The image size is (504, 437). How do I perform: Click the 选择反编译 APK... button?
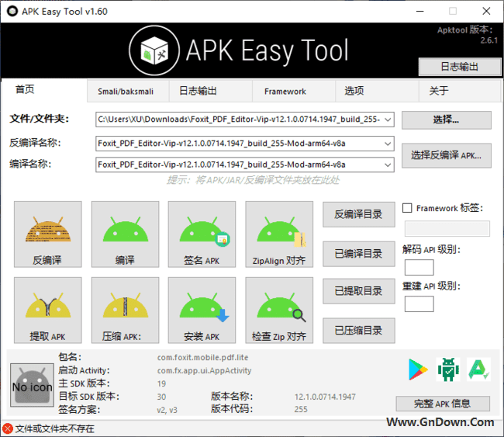(x=447, y=155)
